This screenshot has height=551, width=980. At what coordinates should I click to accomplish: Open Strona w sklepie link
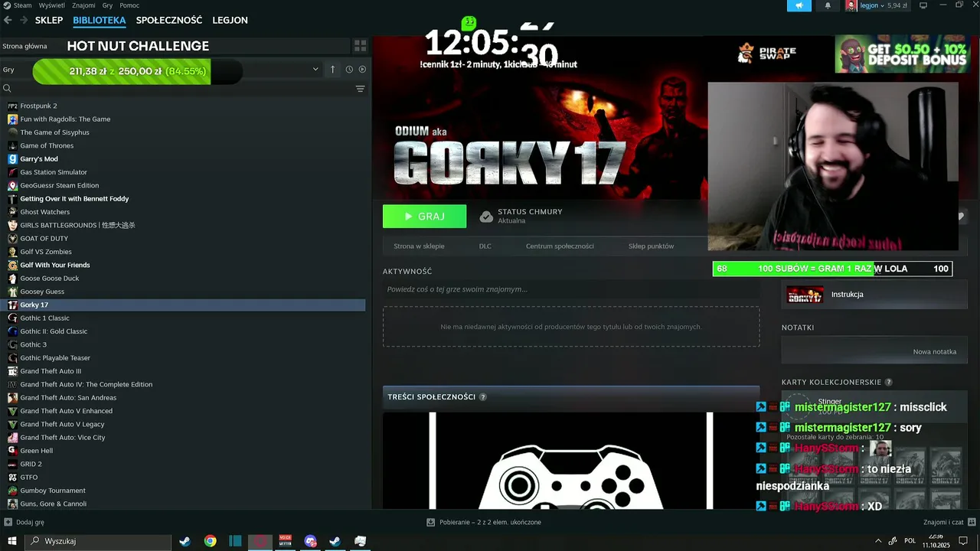pyautogui.click(x=419, y=246)
